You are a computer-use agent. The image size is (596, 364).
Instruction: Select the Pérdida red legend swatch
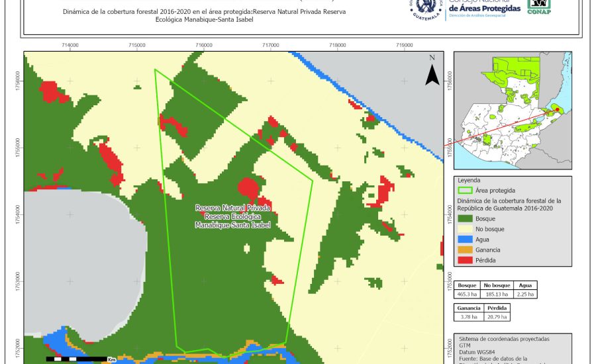click(465, 260)
